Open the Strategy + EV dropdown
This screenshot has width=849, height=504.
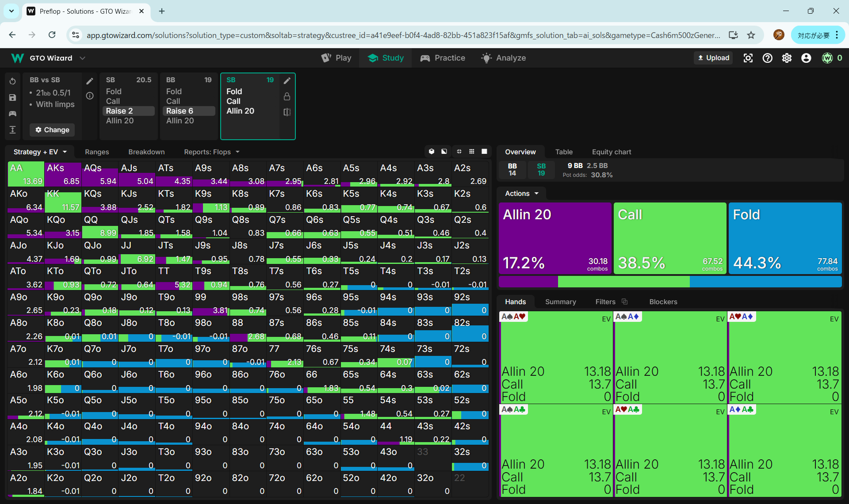[40, 152]
